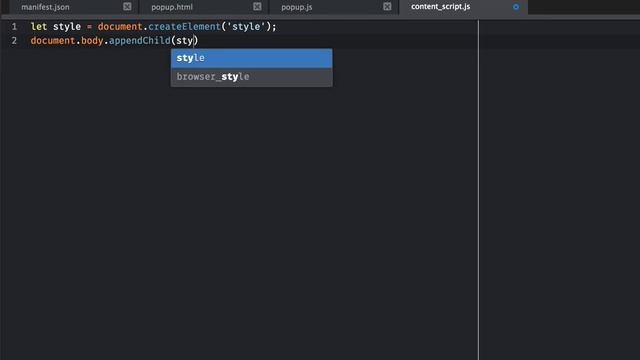Viewport: 640px width, 360px height.
Task: Click the 'style' string literal on line 1
Action: (246, 27)
